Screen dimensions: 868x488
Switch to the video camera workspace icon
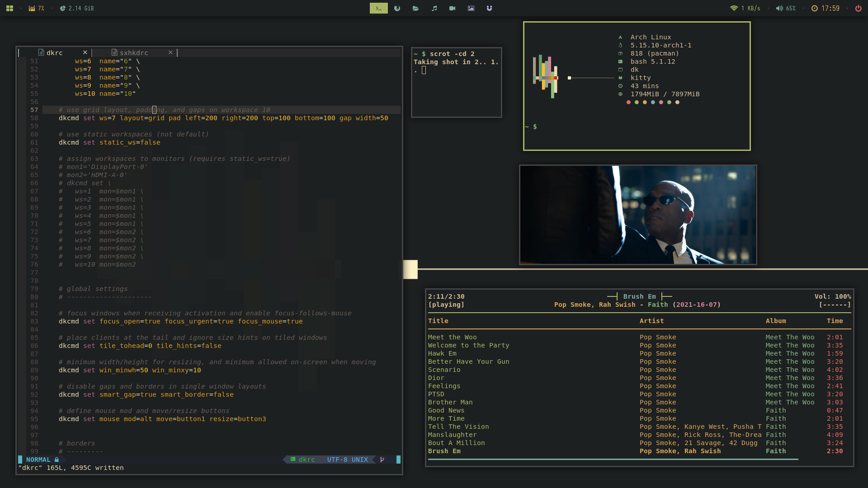452,8
